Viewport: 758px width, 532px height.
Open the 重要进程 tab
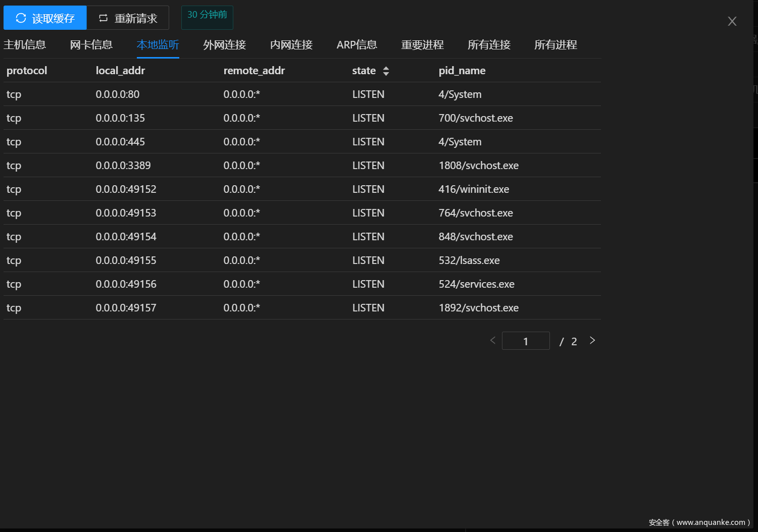423,45
